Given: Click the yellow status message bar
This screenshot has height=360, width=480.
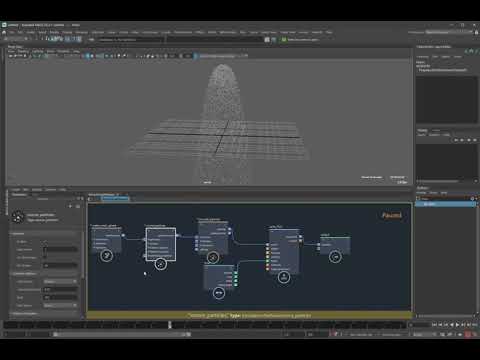Looking at the screenshot, I should point(249,315).
